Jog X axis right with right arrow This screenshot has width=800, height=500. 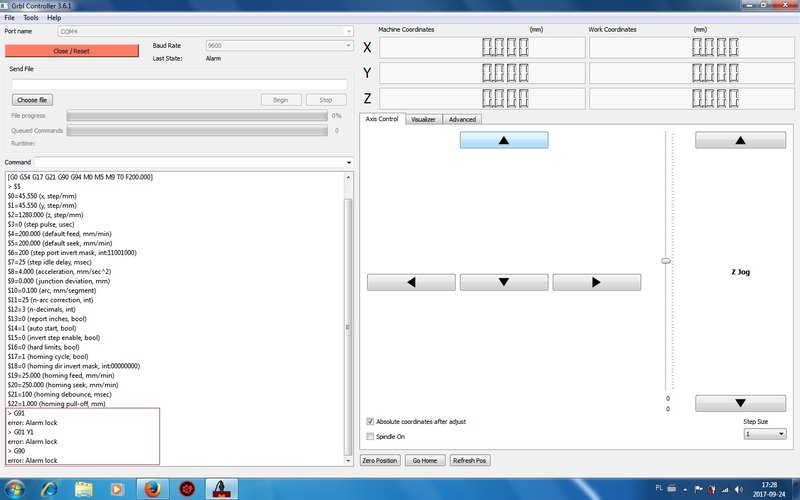click(596, 282)
